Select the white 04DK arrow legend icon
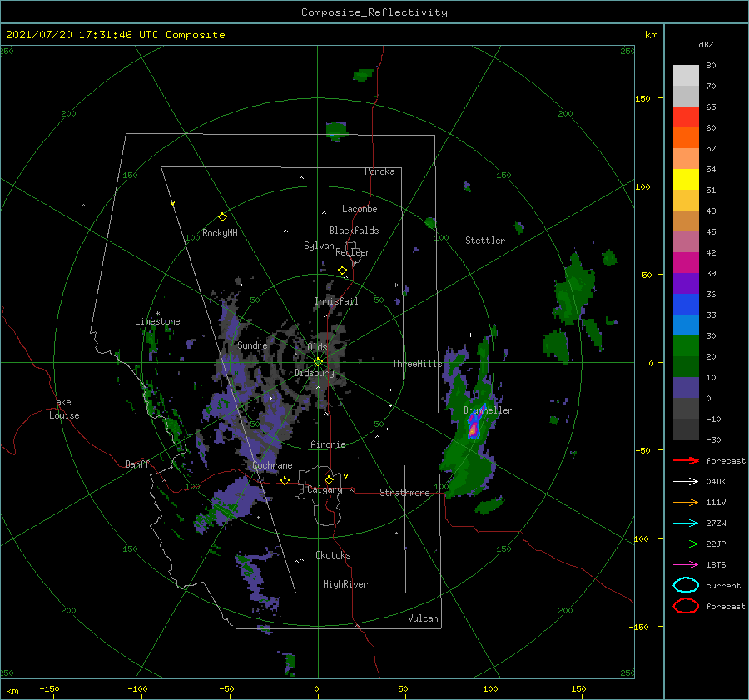Image resolution: width=749 pixels, height=700 pixels. 686,482
